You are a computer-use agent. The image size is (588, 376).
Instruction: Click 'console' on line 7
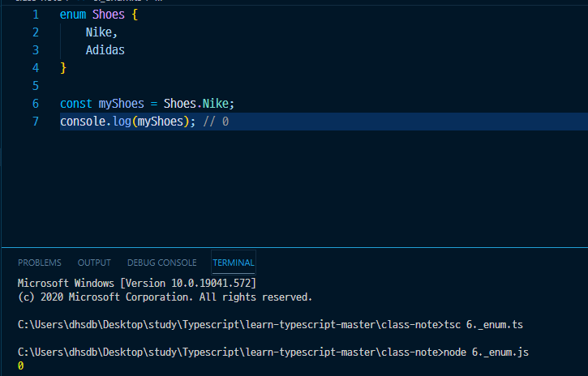pyautogui.click(x=83, y=122)
